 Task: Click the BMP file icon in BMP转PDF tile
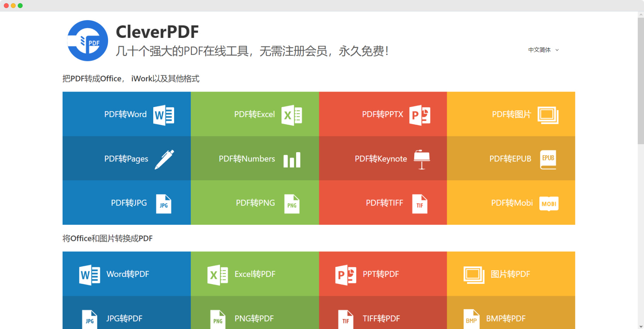(471, 319)
